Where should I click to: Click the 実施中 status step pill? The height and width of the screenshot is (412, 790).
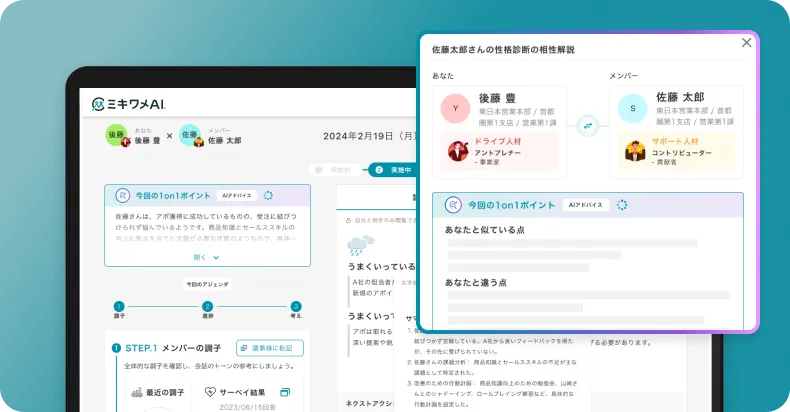393,170
